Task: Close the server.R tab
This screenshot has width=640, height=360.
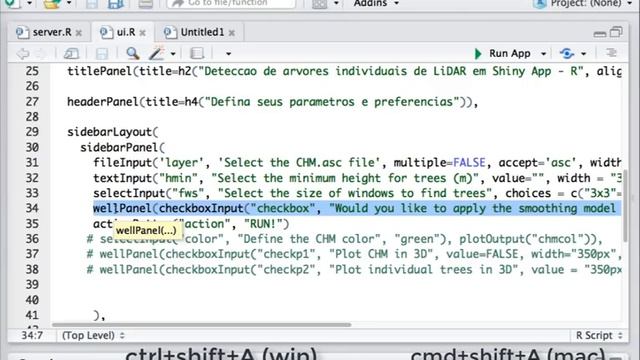Action: [x=79, y=33]
